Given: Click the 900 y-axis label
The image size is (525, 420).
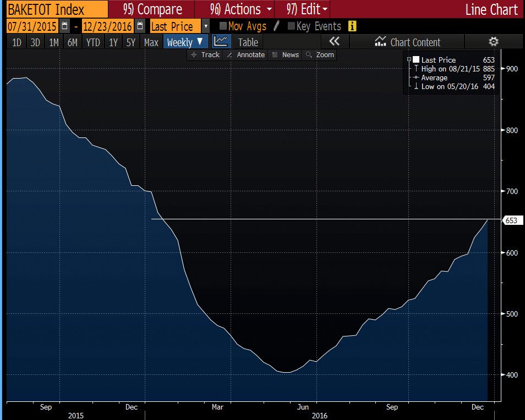Looking at the screenshot, I should point(512,69).
